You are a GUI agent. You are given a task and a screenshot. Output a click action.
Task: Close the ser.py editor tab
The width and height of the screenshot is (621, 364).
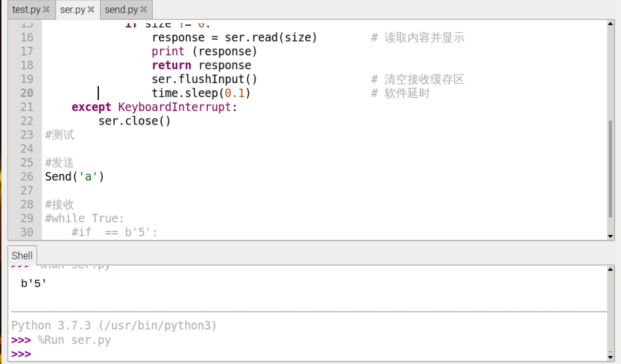click(91, 9)
